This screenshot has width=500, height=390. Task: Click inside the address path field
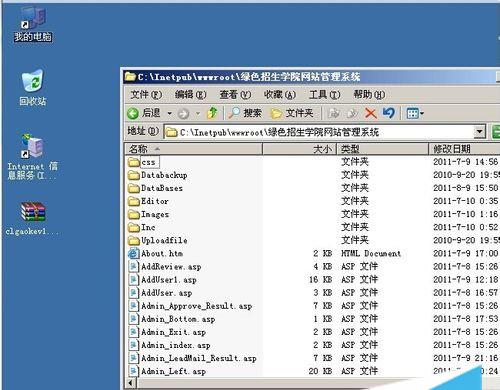click(x=319, y=132)
